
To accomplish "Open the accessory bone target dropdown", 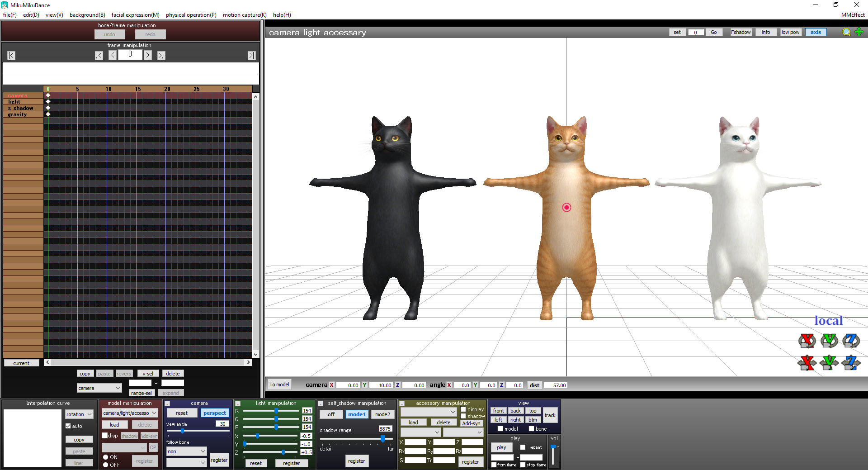I will pos(463,432).
